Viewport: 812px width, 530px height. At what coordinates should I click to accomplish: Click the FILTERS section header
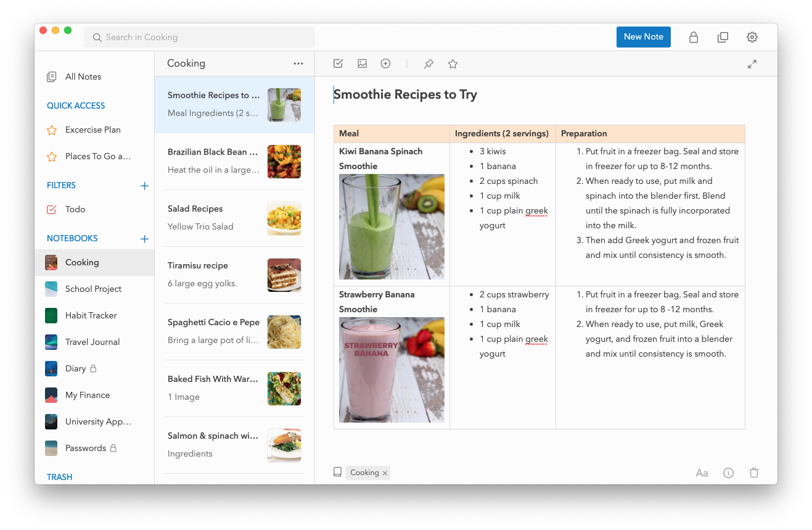(61, 185)
